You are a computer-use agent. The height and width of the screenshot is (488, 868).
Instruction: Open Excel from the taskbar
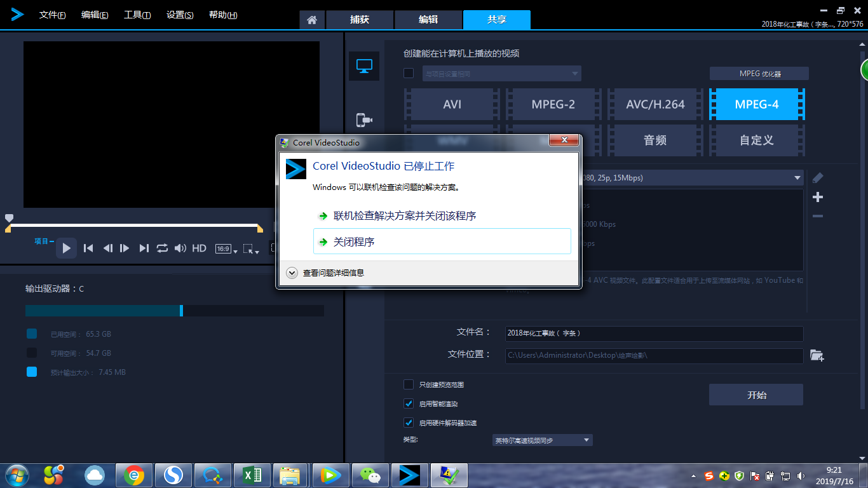(x=252, y=475)
